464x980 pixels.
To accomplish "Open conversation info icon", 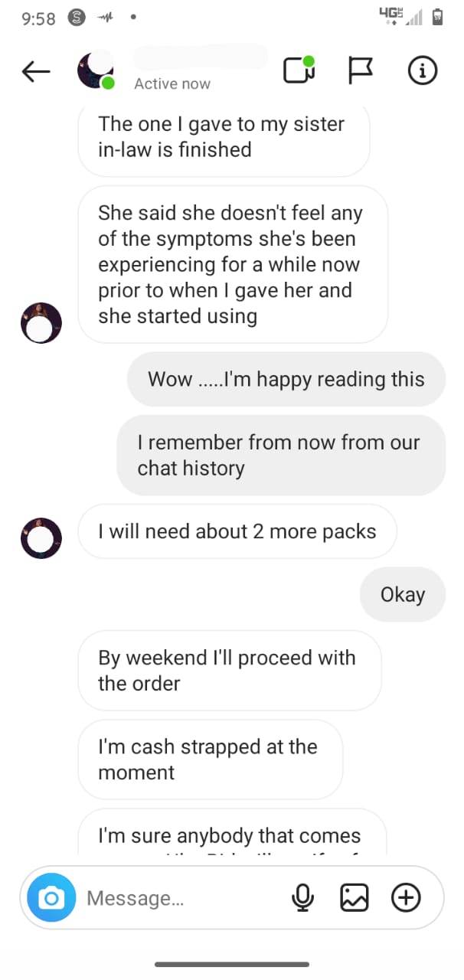I will 422,70.
